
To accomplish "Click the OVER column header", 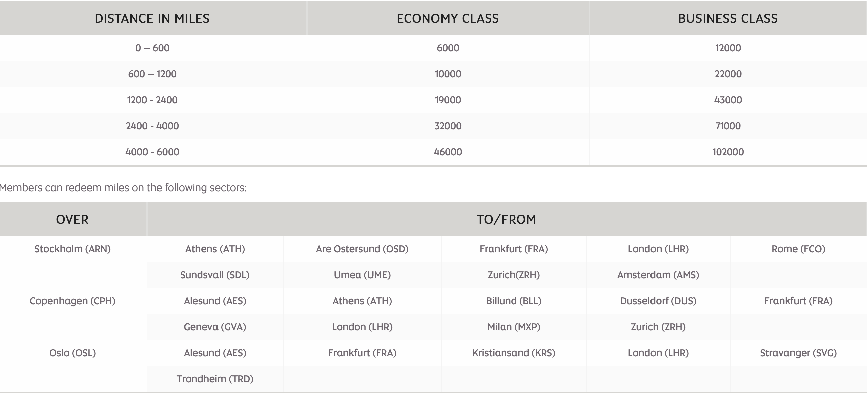I will 72,220.
